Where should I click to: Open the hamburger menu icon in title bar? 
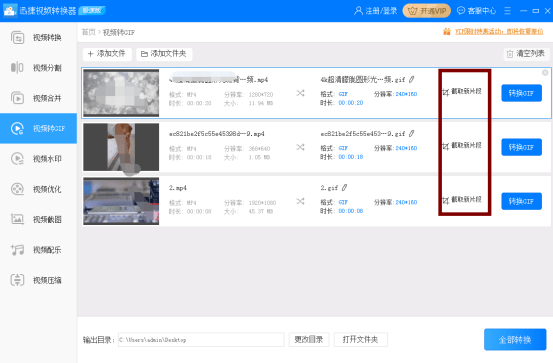click(508, 11)
